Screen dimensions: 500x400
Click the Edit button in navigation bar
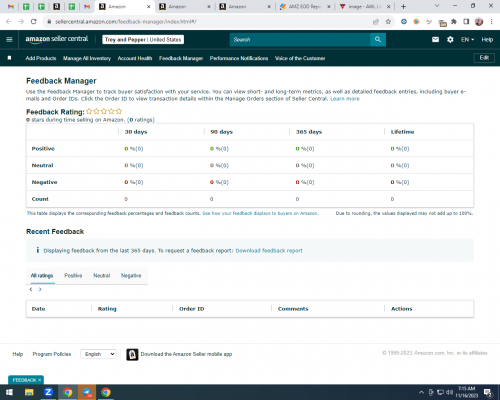click(484, 58)
